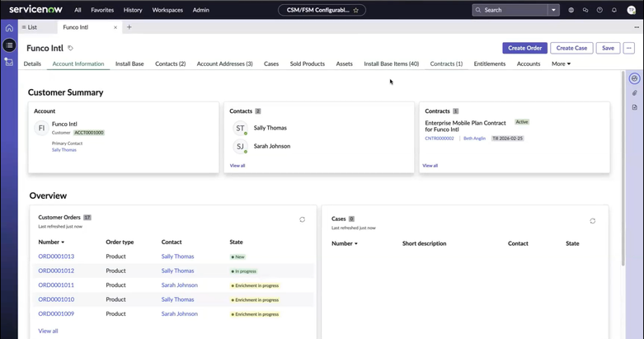Click the ST avatar for Sally Thomas
This screenshot has width=644, height=339.
click(240, 128)
